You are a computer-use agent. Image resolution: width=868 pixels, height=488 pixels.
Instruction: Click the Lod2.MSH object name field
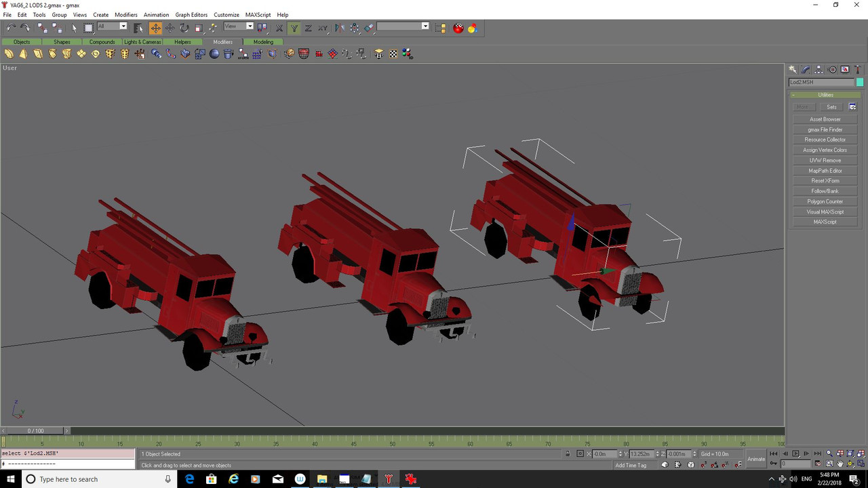(821, 82)
